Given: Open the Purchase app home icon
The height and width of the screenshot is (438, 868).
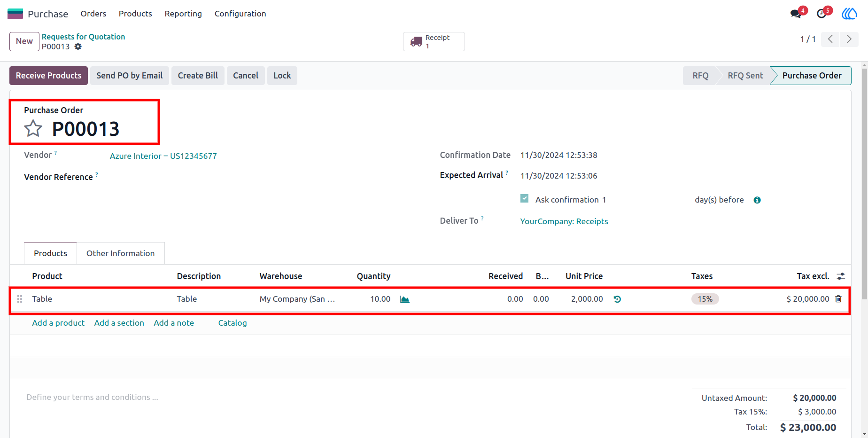Looking at the screenshot, I should coord(15,14).
